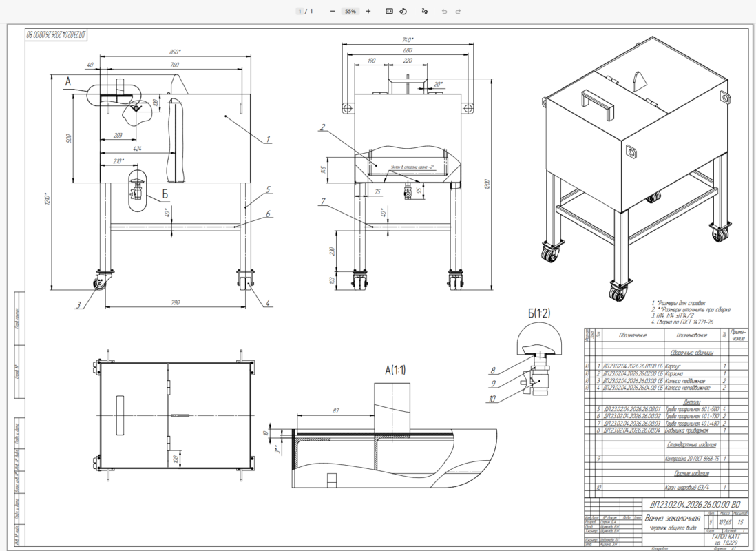Activate the draw annotation tool
The image size is (756, 551).
click(424, 11)
